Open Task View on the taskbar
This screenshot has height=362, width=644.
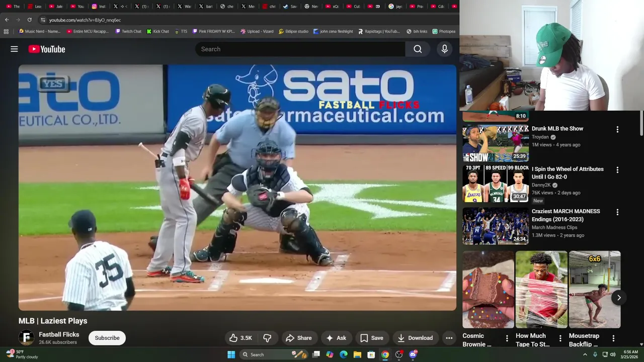(x=316, y=354)
